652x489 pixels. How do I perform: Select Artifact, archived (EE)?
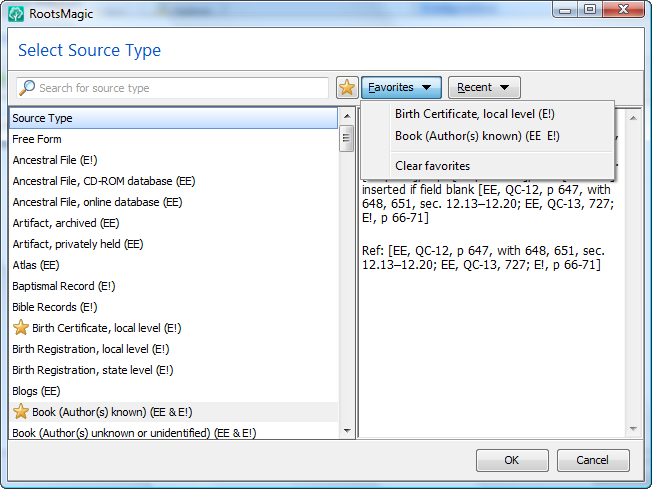pos(173,223)
